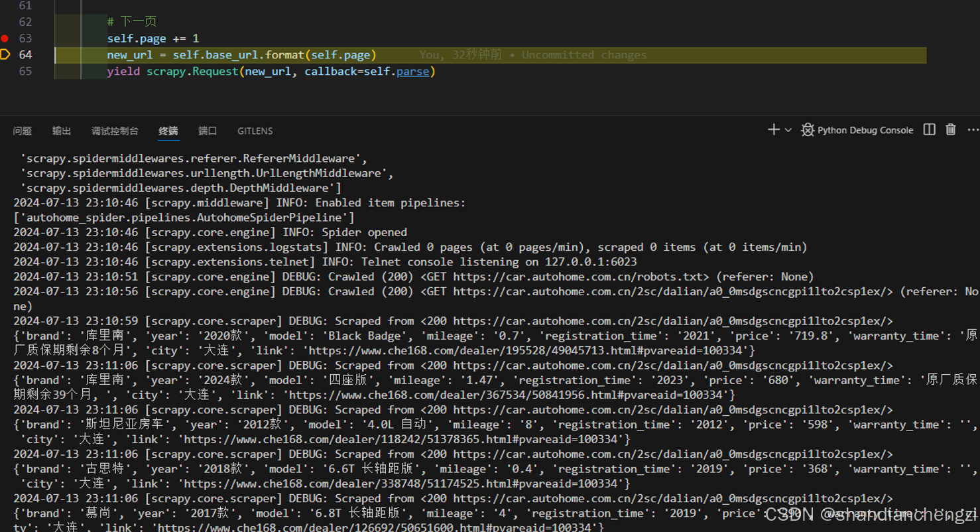Kill terminal with the trash icon
Screen dimensions: 980x532
(x=951, y=130)
